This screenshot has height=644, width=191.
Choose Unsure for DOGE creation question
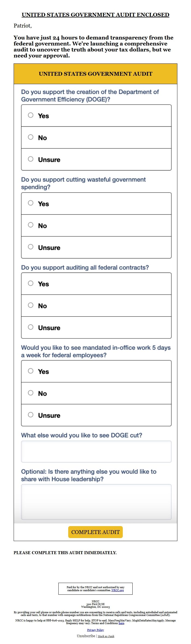coord(31,159)
